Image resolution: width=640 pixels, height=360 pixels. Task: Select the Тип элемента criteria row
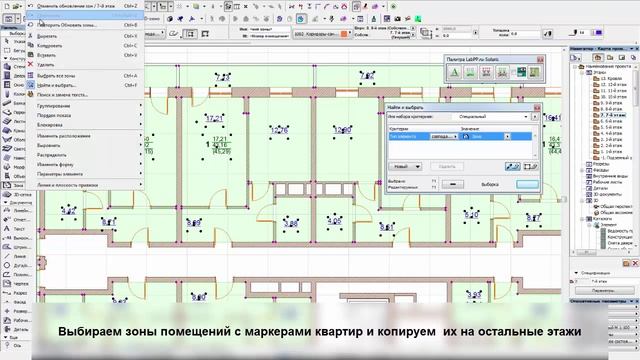coord(460,136)
